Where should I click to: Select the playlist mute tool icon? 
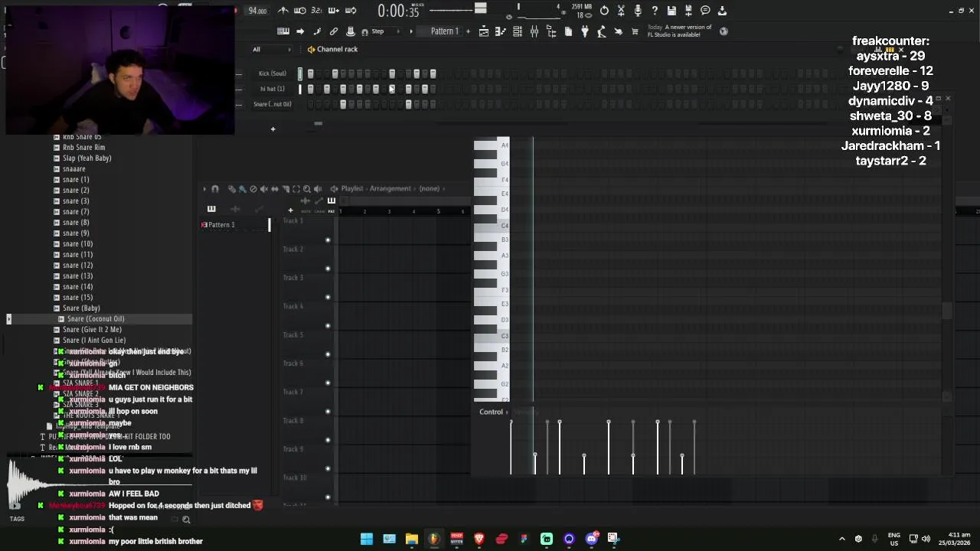pos(263,188)
